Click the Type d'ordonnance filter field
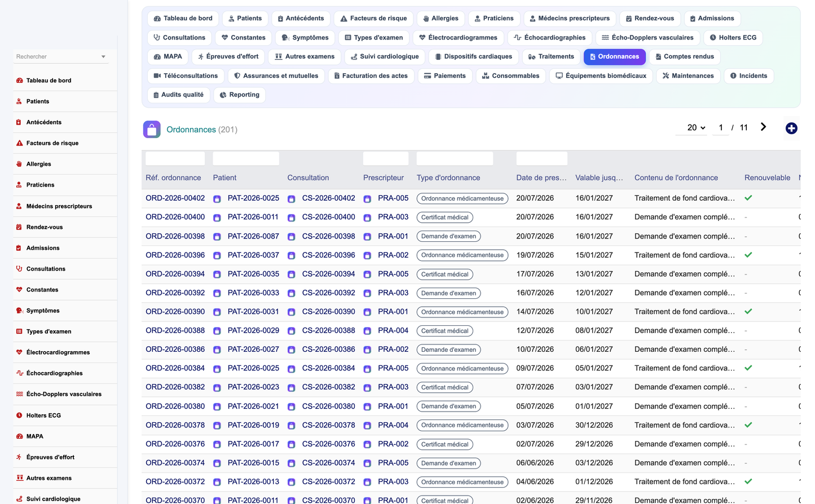This screenshot has width=815, height=504. click(455, 158)
